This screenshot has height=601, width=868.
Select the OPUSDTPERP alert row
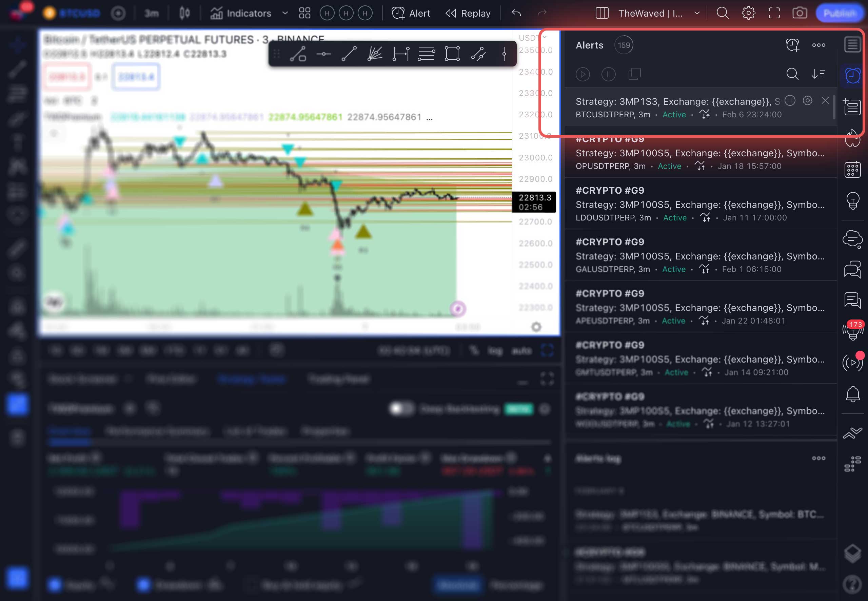point(701,152)
